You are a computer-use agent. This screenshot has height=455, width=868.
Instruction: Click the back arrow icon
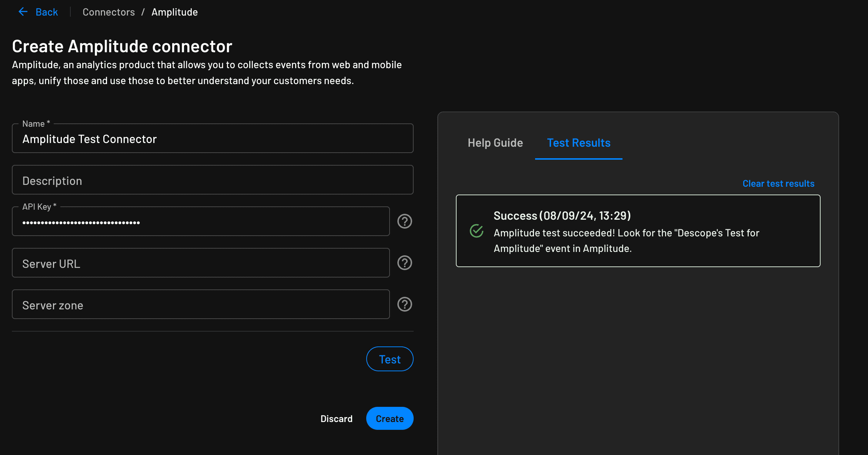[23, 11]
